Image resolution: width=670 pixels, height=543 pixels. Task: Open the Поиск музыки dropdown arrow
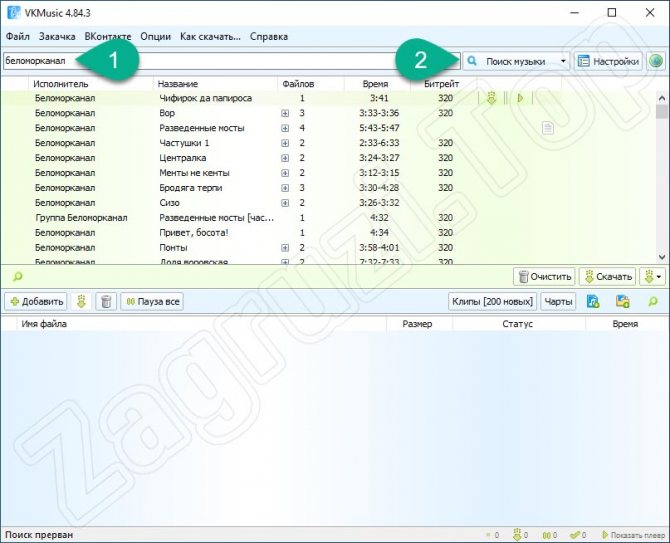tap(563, 62)
